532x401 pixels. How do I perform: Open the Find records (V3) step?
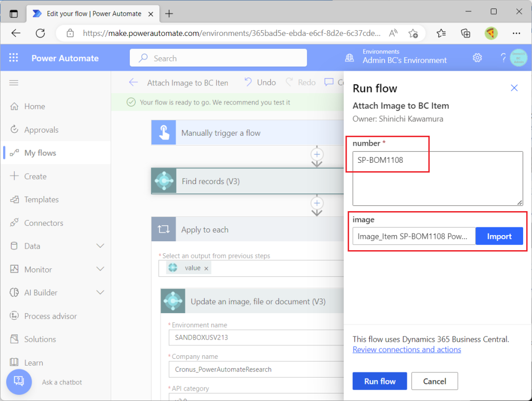coord(247,181)
